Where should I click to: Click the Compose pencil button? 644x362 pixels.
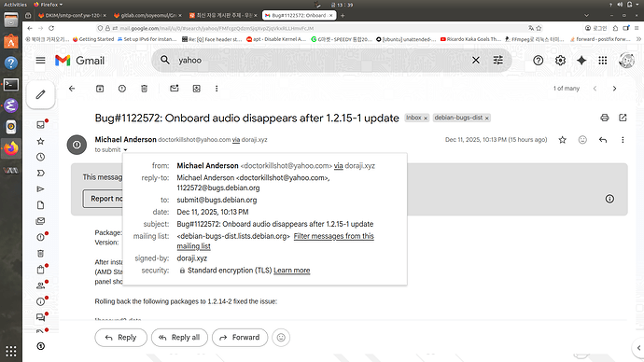(x=40, y=95)
